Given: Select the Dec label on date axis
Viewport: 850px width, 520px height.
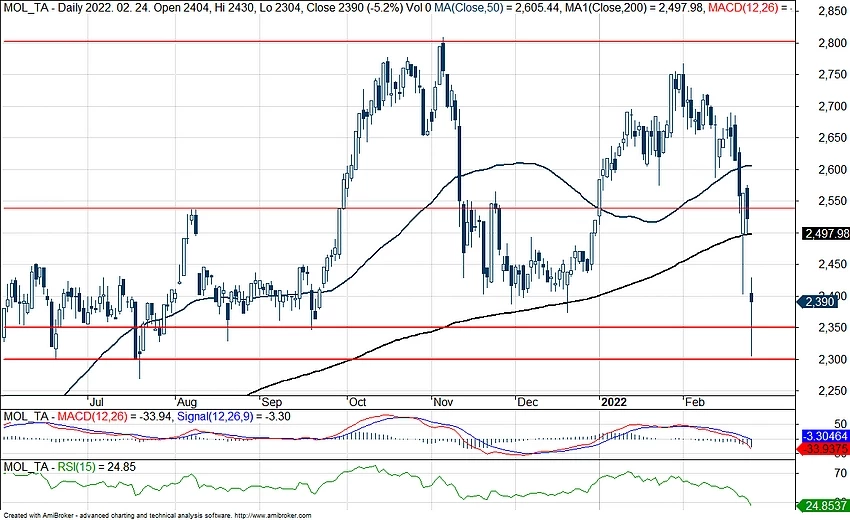Looking at the screenshot, I should [x=527, y=402].
